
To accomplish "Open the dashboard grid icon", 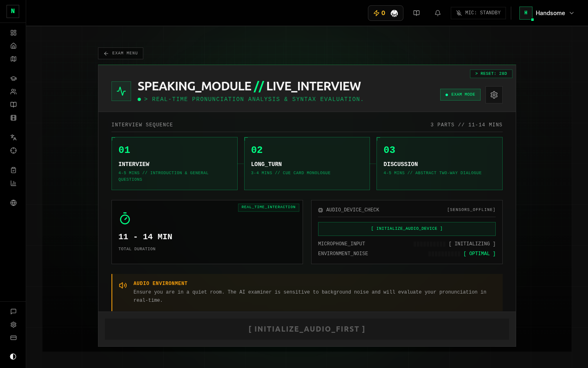I will [x=13, y=33].
